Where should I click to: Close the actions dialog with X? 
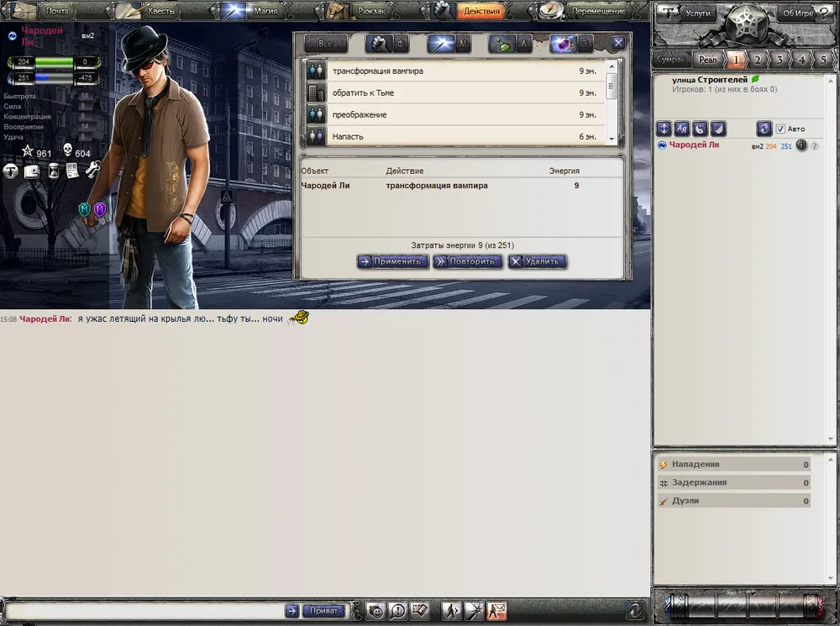click(x=618, y=43)
